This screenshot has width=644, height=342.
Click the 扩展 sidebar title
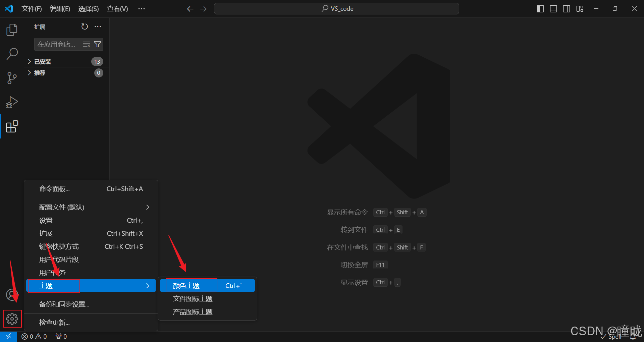pyautogui.click(x=40, y=27)
